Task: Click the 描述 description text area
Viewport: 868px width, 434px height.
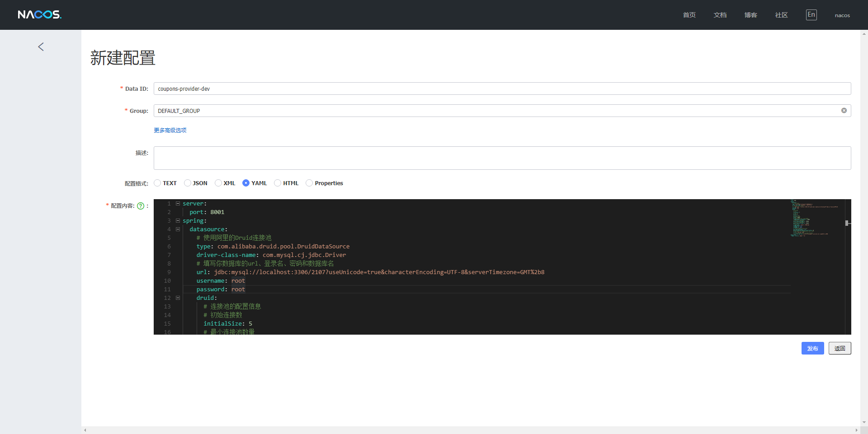Action: tap(502, 158)
